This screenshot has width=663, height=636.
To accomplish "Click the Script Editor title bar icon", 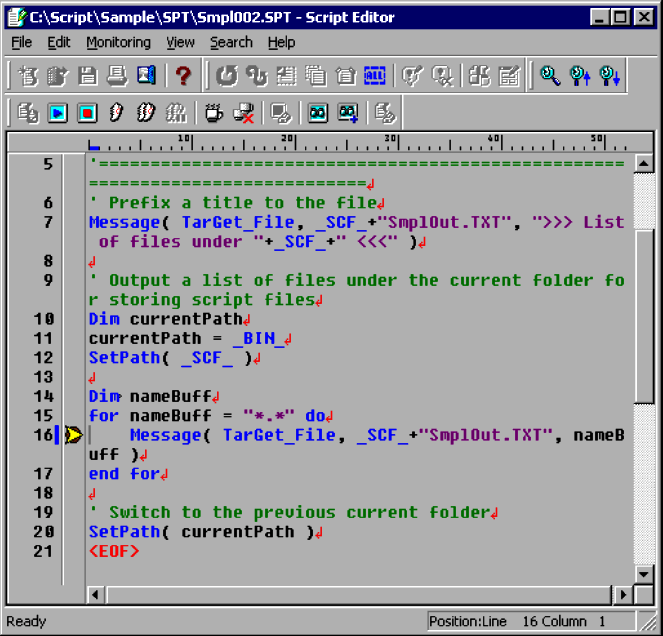I will coord(17,17).
